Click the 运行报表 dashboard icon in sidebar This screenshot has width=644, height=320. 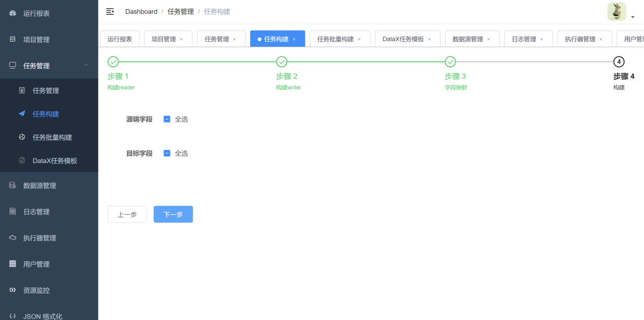[x=13, y=13]
